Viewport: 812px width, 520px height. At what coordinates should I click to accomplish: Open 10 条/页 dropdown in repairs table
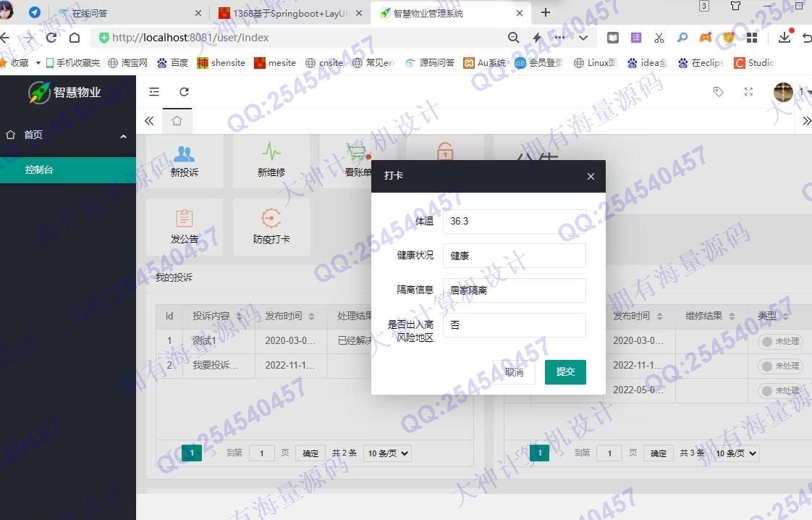tap(735, 453)
